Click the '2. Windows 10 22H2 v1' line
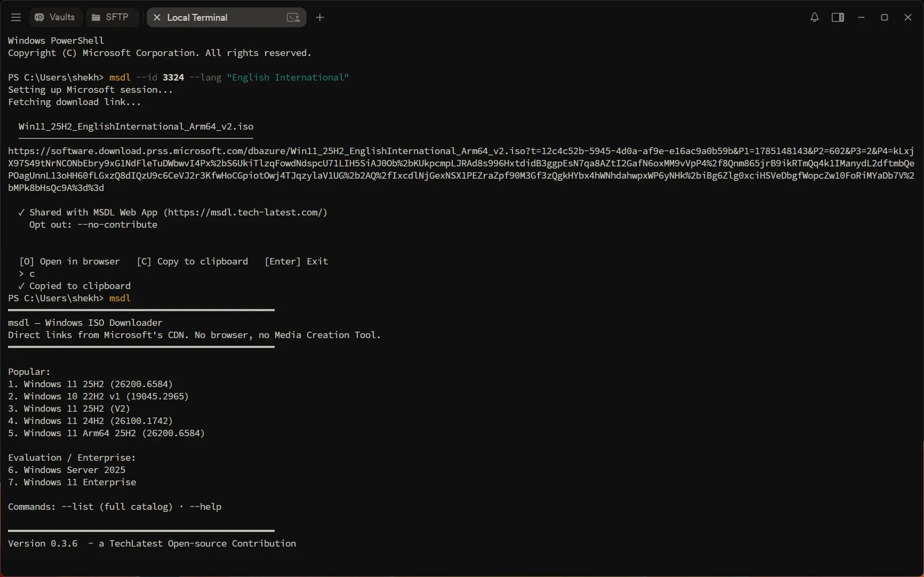 point(99,396)
